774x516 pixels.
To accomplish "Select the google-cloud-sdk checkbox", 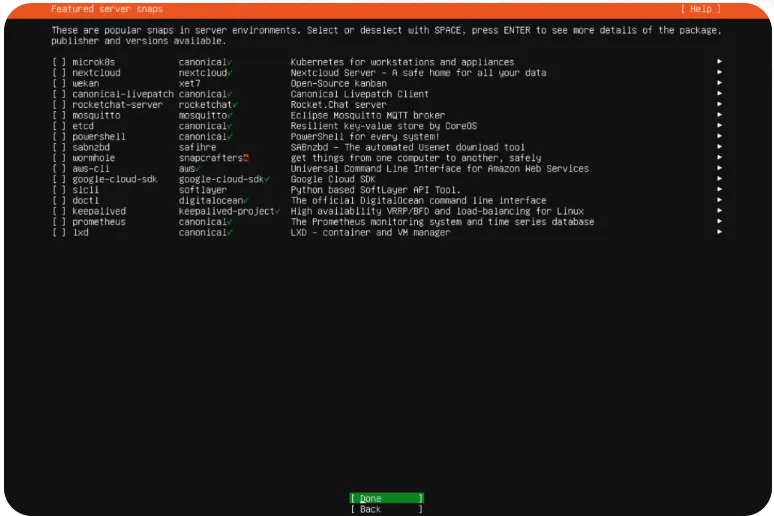I will 59,179.
